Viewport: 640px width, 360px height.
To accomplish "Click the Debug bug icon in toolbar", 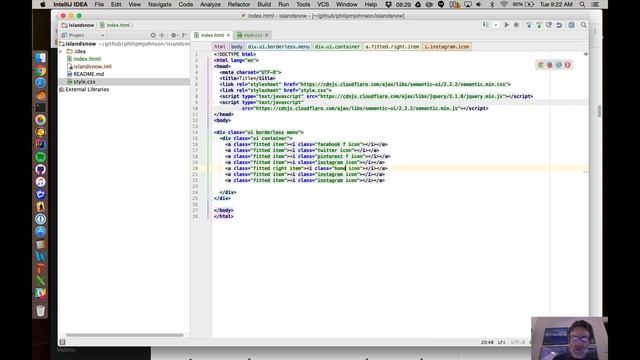I will (x=517, y=25).
